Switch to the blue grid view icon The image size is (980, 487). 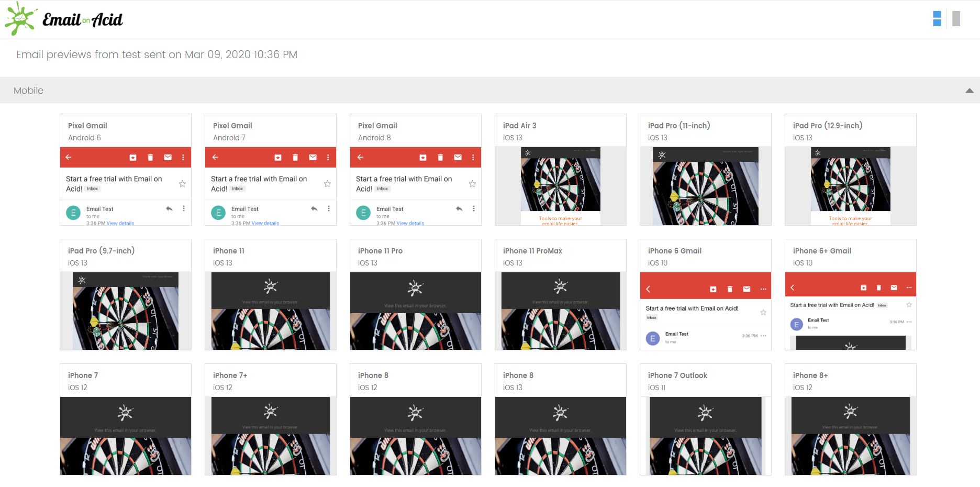point(937,19)
